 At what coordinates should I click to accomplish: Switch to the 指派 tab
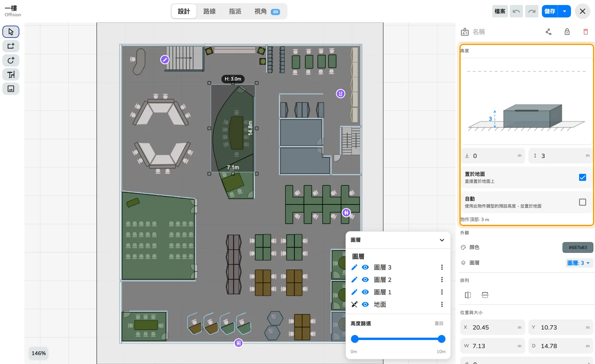coord(235,11)
